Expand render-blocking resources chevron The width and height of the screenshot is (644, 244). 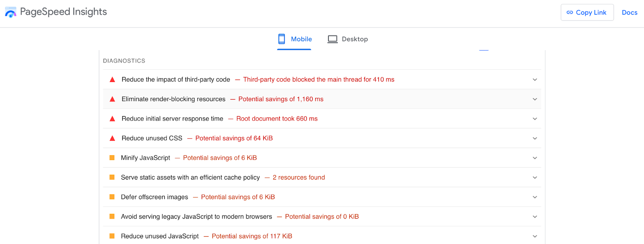click(x=535, y=99)
